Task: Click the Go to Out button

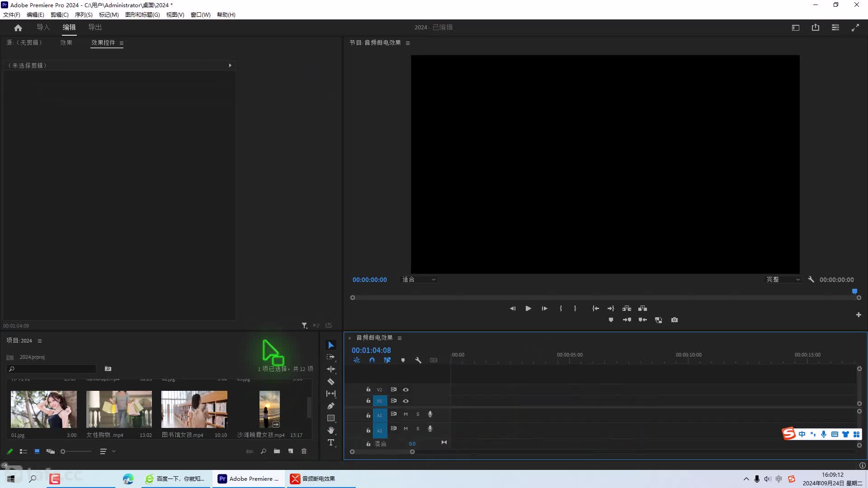Action: pos(611,309)
